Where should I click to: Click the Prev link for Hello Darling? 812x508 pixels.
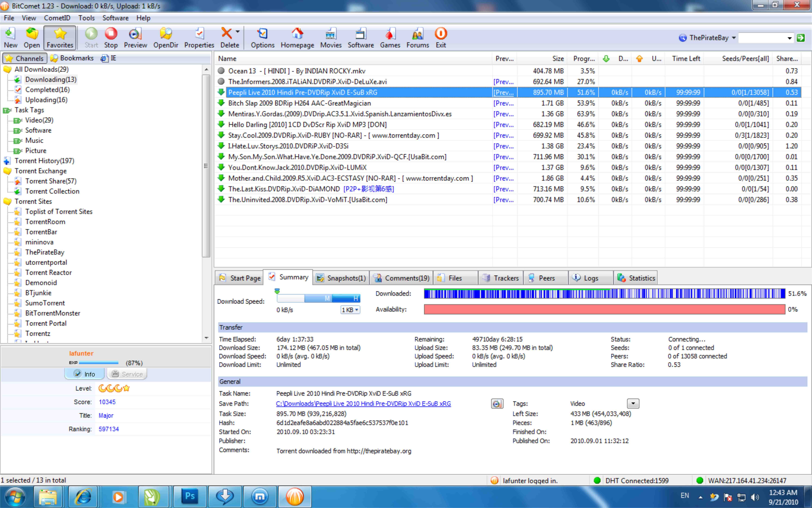coord(503,125)
